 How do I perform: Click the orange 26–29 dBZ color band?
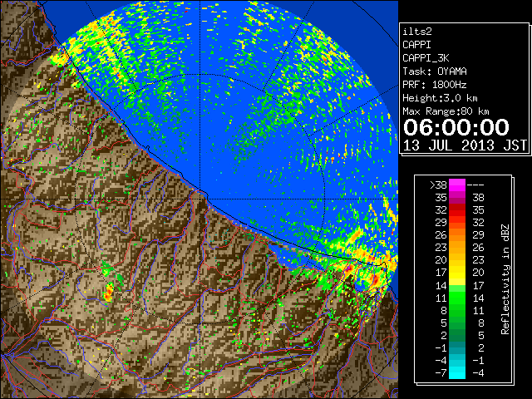tap(457, 235)
